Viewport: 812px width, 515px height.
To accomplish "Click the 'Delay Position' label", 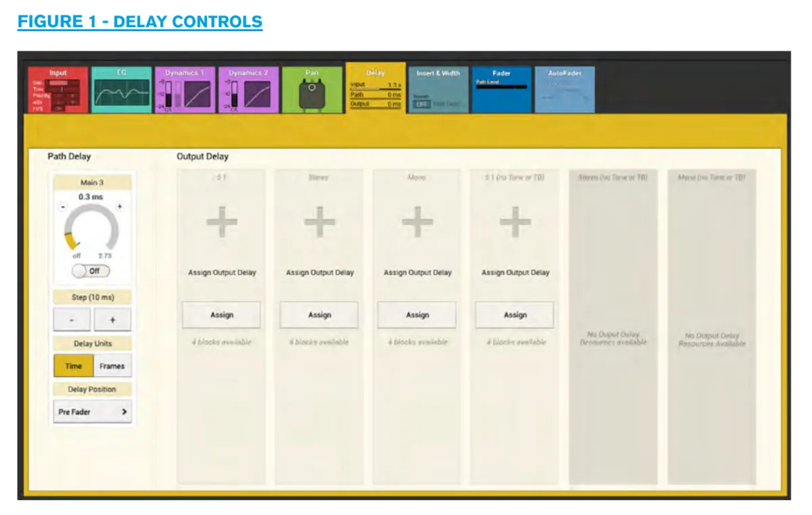I will tap(92, 389).
